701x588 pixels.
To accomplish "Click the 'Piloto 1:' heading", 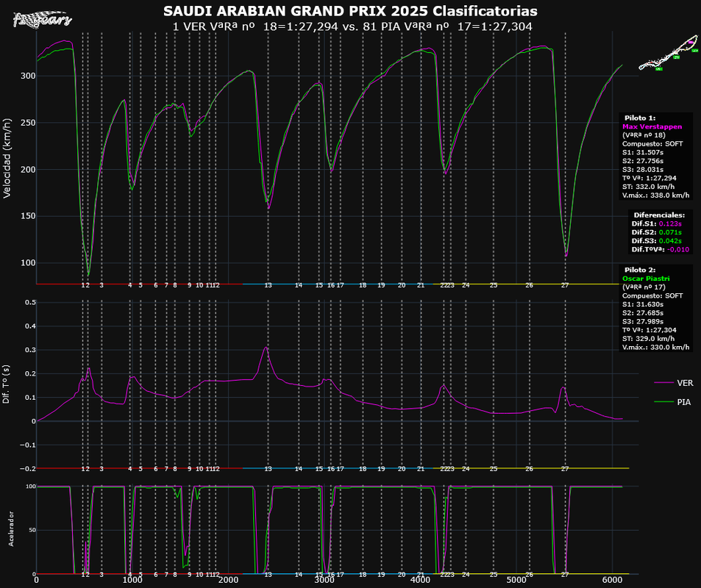I will point(640,118).
